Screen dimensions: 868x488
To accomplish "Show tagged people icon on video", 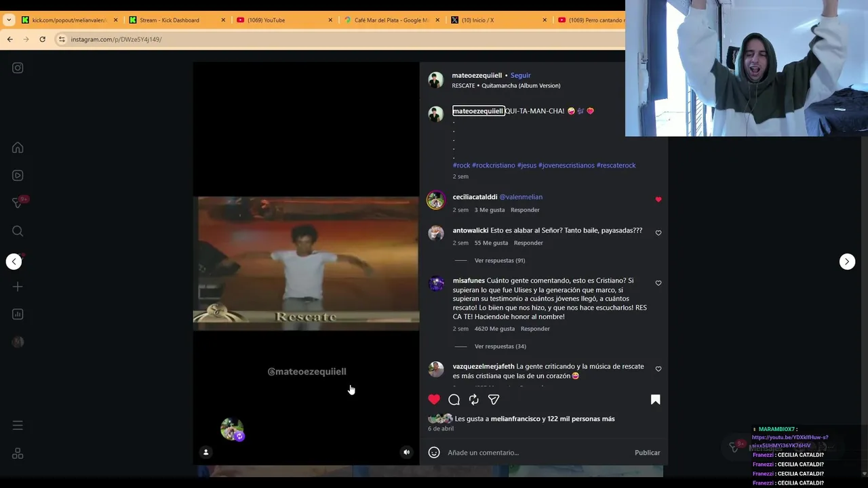I will click(205, 452).
